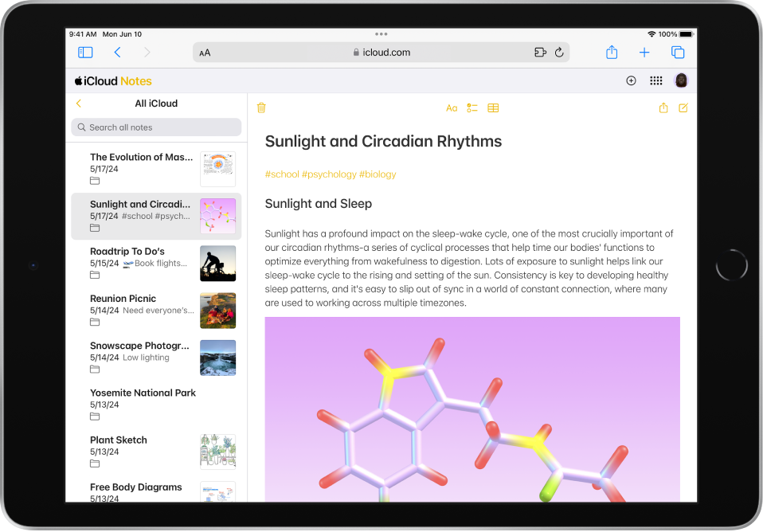Collapse to folders with the All iCloud back chevron
Image resolution: width=763 pixels, height=532 pixels.
[79, 103]
